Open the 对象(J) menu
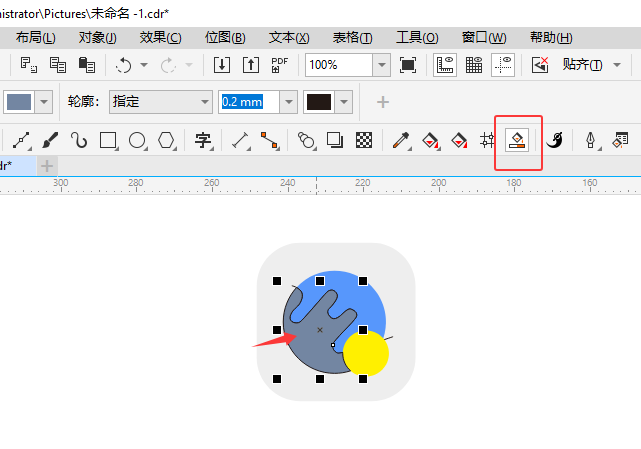 tap(98, 38)
